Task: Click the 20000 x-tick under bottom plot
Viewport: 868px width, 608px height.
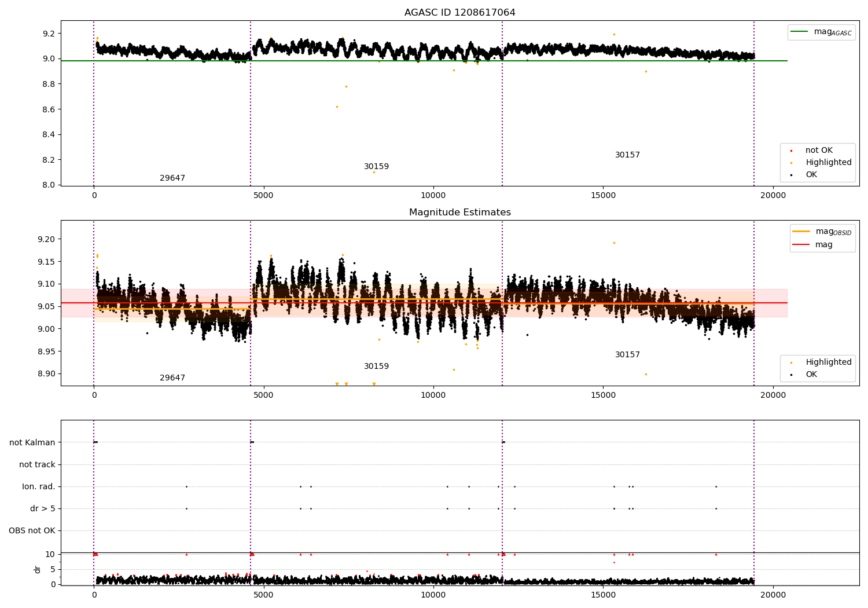Action: click(x=773, y=595)
